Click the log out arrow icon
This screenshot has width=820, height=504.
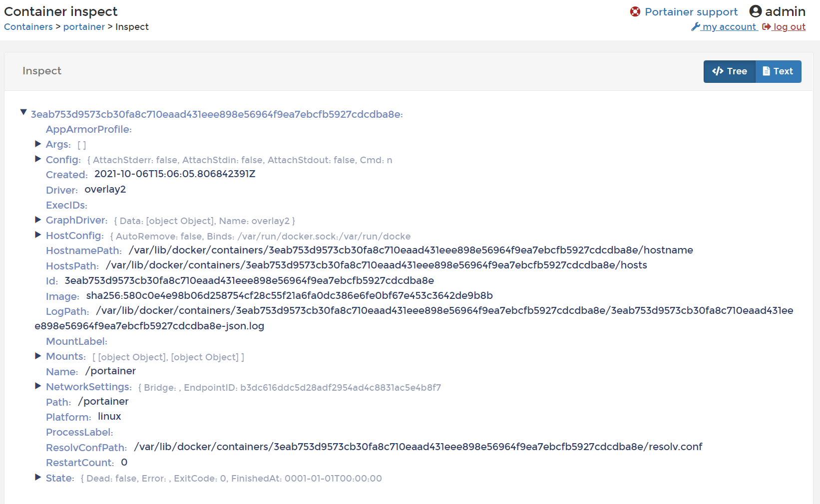click(767, 26)
